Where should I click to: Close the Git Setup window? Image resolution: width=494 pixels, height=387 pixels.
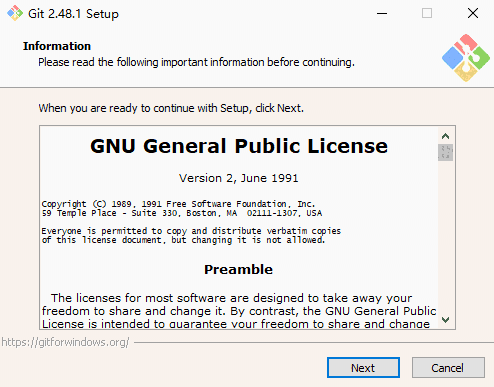point(473,13)
